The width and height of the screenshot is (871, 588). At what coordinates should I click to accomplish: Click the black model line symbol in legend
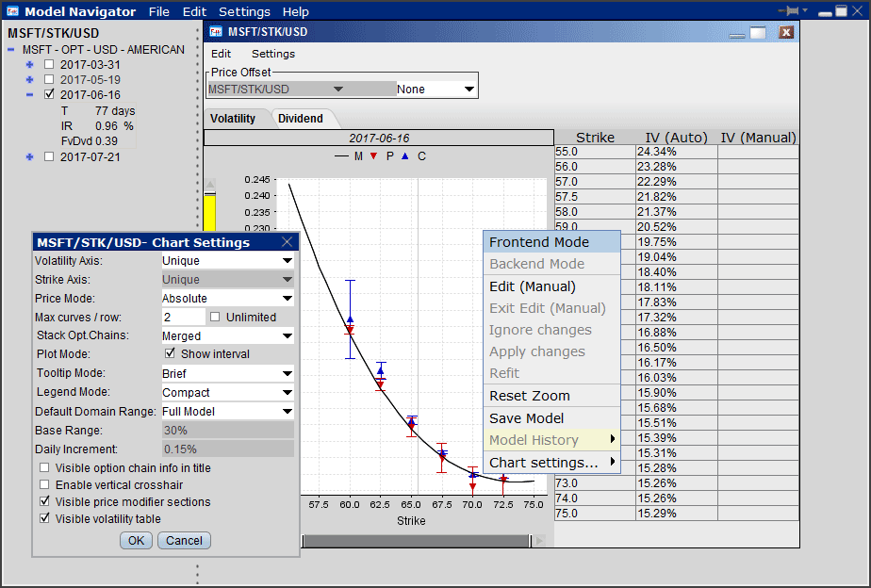(x=341, y=156)
